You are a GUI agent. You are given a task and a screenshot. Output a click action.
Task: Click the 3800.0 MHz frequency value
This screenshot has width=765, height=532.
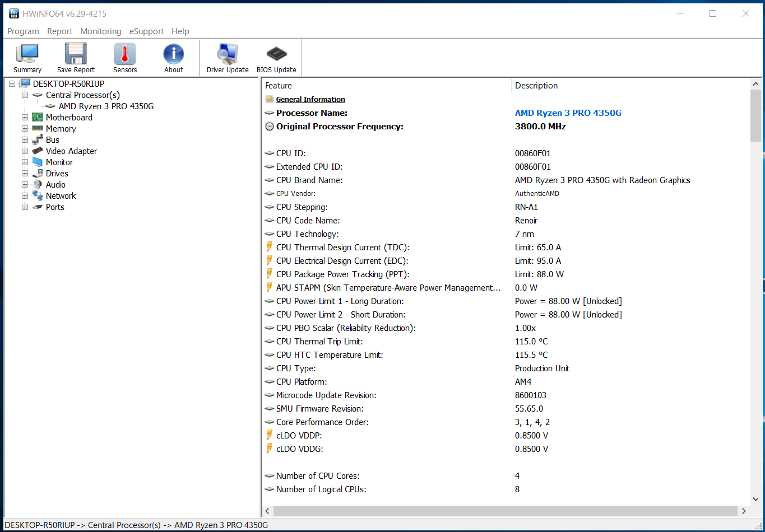pos(540,126)
